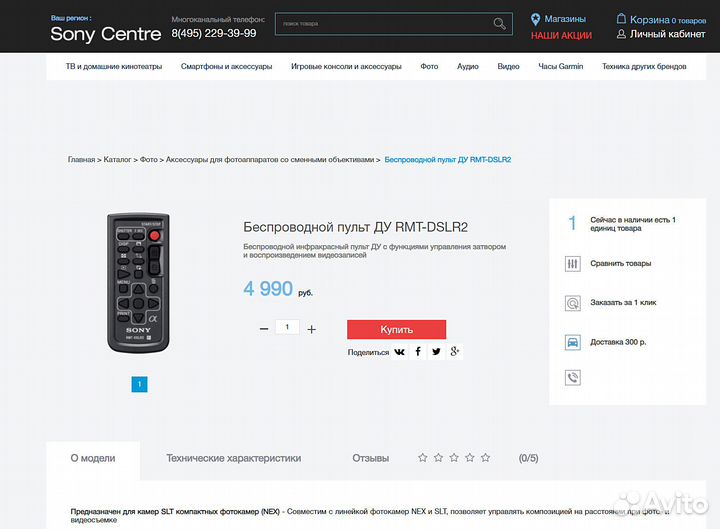The image size is (720, 529).
Task: Click the user account person icon
Action: [621, 34]
